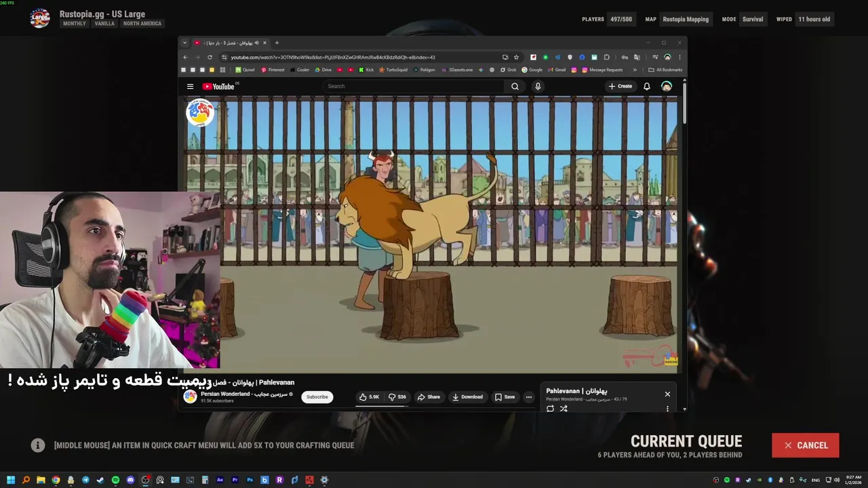The height and width of the screenshot is (488, 868).
Task: Open Cooler bookmark
Action: tap(300, 70)
